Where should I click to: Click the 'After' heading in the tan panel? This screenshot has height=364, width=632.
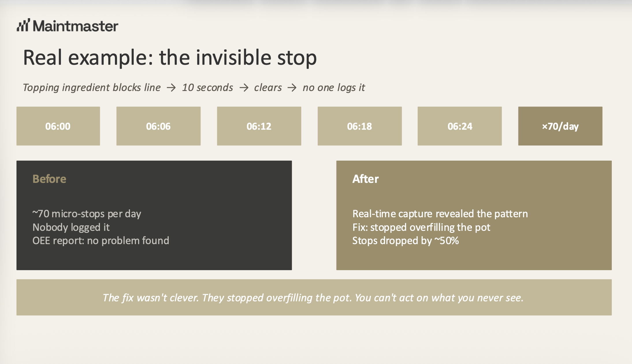tap(365, 179)
